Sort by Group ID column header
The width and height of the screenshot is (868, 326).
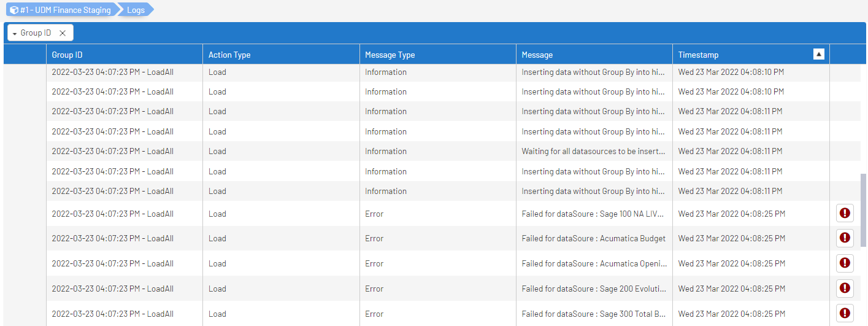click(67, 55)
